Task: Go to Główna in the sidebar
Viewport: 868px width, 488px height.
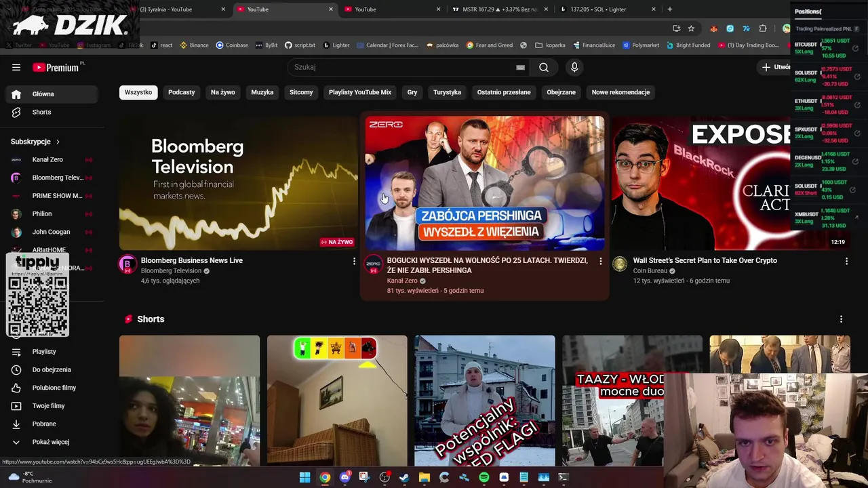Action: [52, 94]
